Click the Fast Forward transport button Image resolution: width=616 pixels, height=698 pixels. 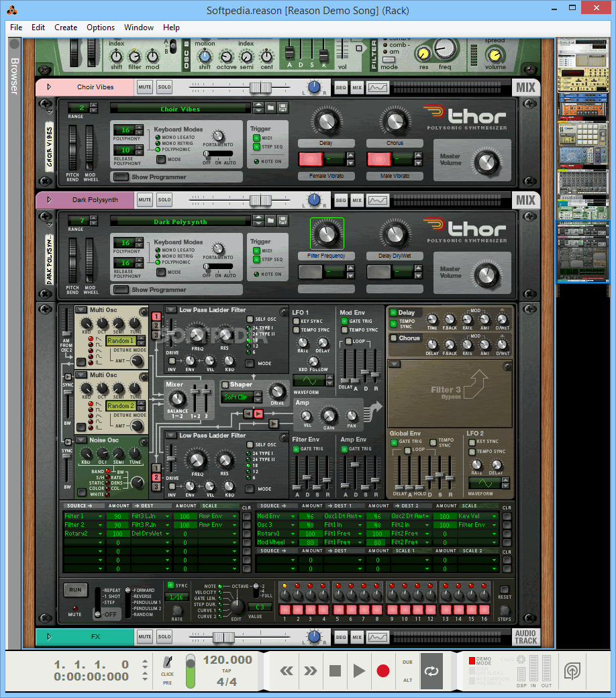(x=310, y=671)
